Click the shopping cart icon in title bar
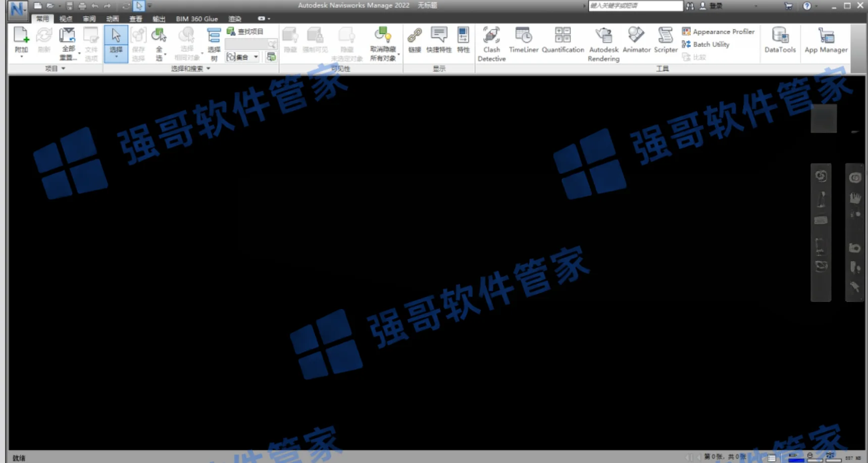 click(x=788, y=6)
